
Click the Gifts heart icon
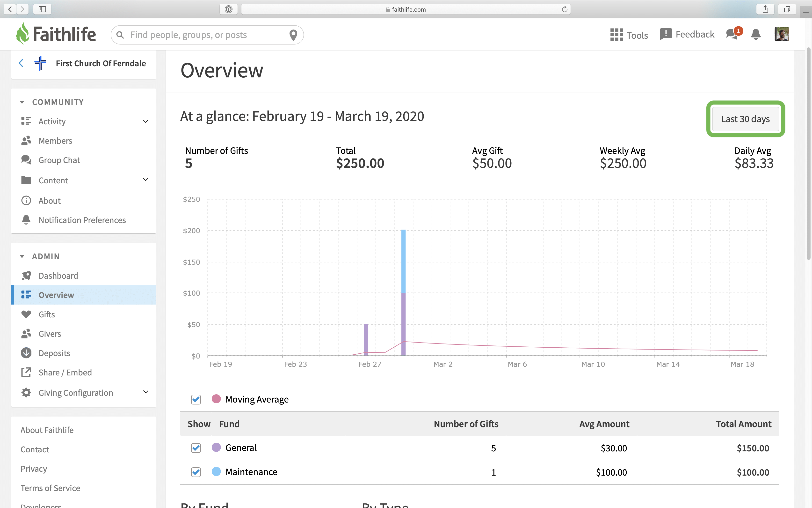click(26, 314)
